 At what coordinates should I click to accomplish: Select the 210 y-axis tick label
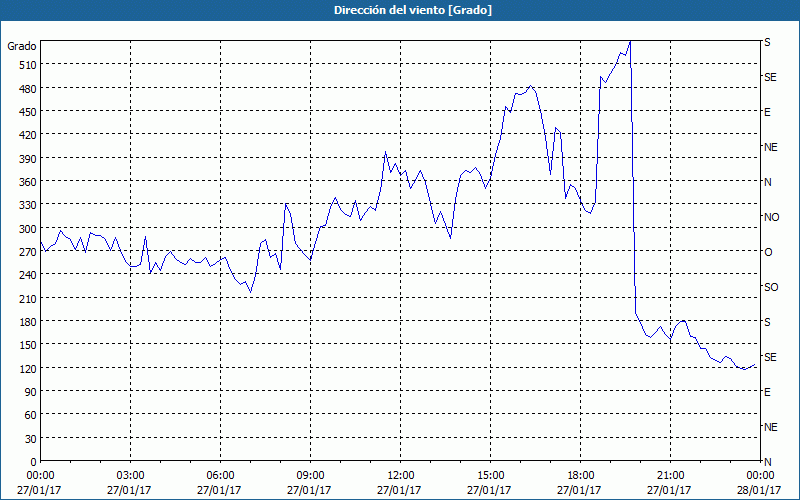pyautogui.click(x=28, y=298)
